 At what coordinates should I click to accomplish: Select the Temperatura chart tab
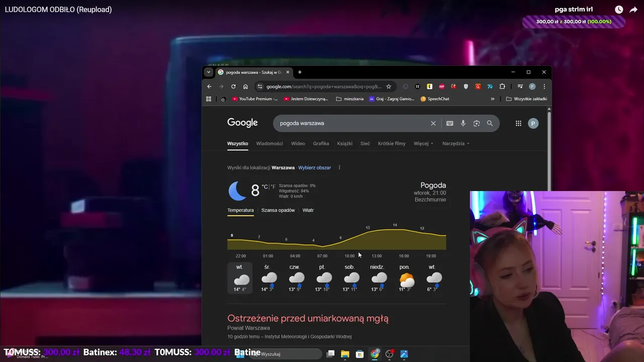click(240, 210)
